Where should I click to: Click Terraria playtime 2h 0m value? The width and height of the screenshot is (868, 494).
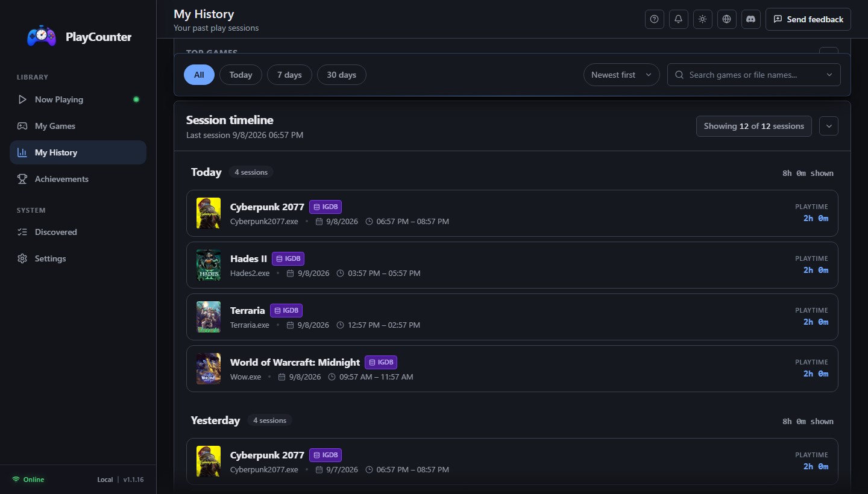pos(816,322)
